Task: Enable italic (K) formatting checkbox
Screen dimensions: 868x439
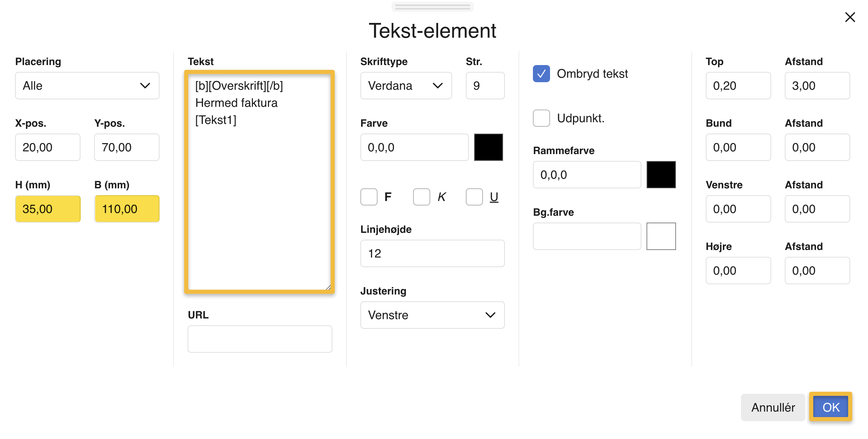Action: pos(421,197)
